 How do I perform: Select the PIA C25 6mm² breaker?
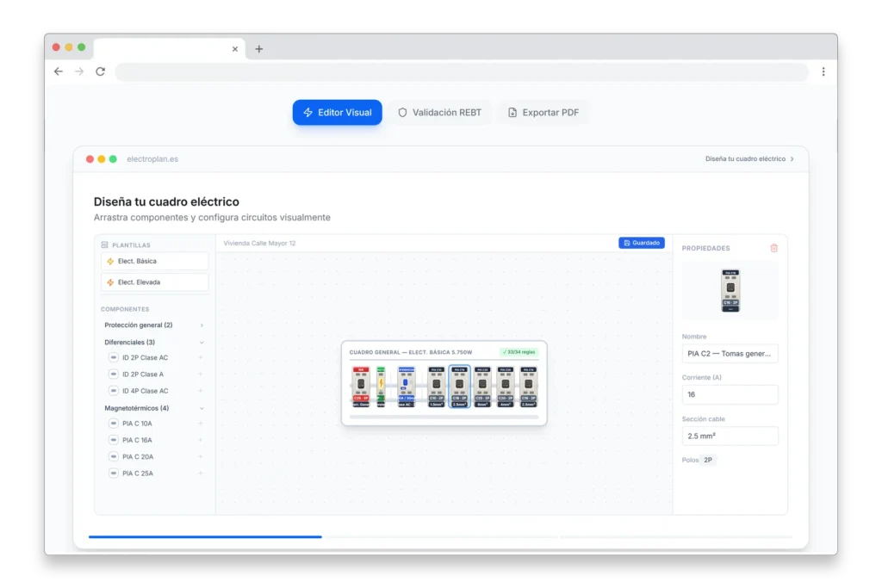[x=482, y=387]
